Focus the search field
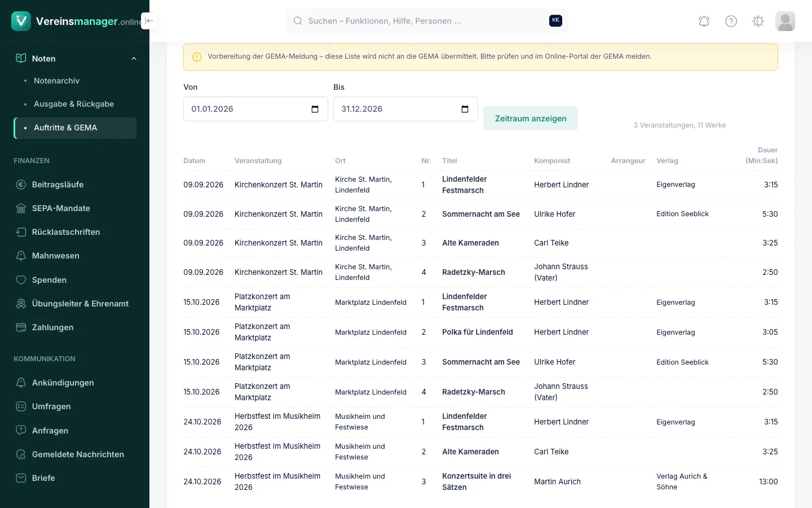812x508 pixels. tap(426, 21)
